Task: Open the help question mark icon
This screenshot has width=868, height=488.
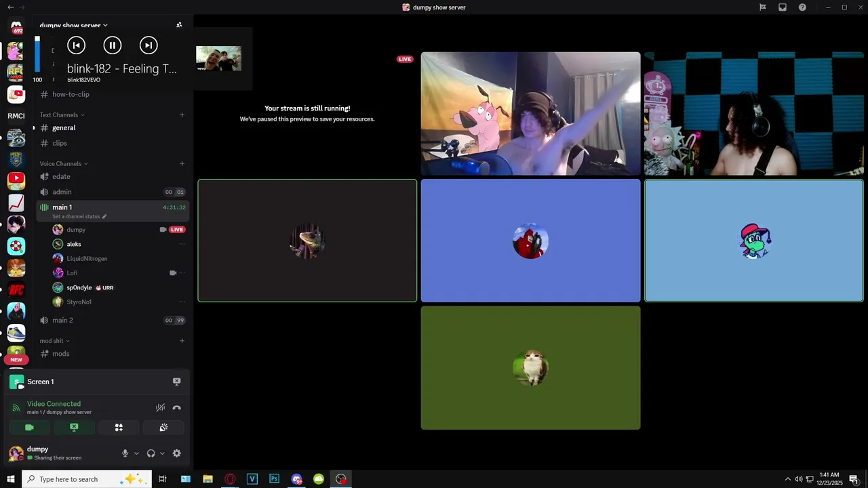Action: [802, 7]
